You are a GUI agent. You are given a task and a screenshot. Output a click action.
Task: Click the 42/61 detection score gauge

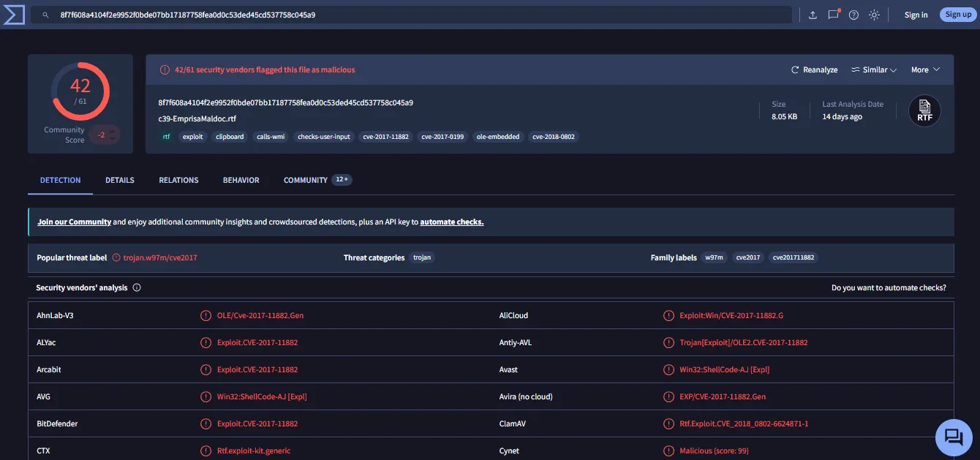[x=80, y=91]
